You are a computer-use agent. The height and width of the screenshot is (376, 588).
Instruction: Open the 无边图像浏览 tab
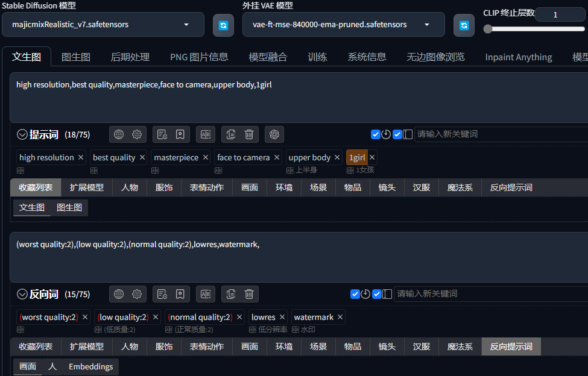pyautogui.click(x=435, y=57)
